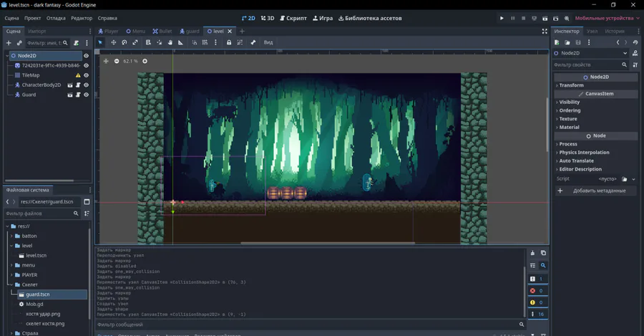Expand the Transform property section

571,85
